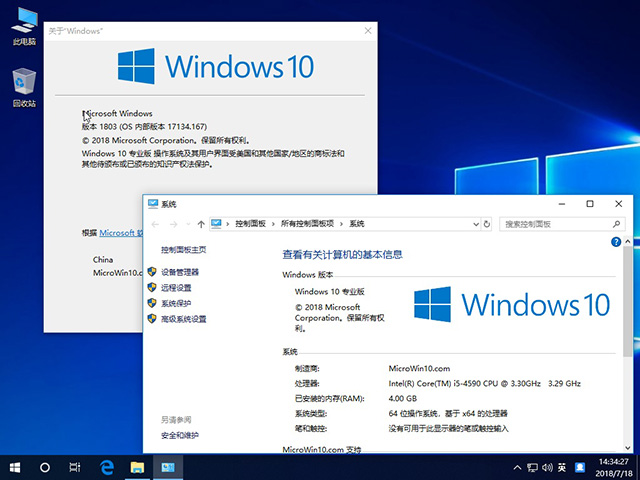Click the computer icon in the address bar

[x=216, y=224]
